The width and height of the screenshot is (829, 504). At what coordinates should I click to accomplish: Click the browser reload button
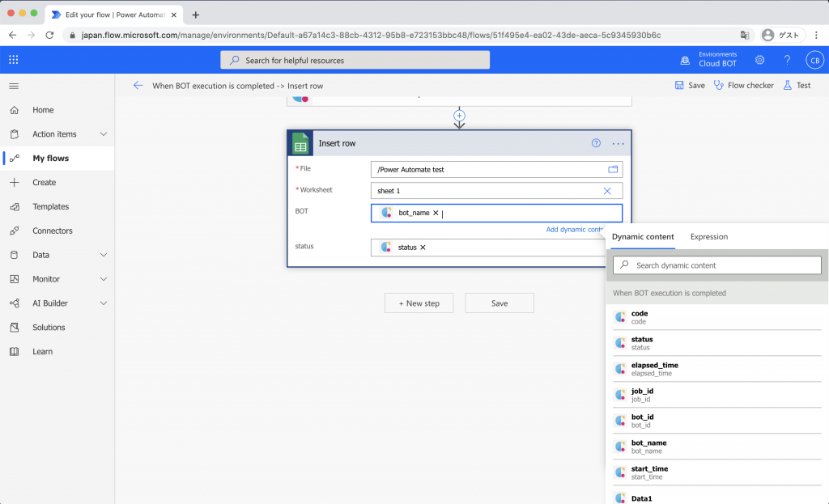point(49,35)
